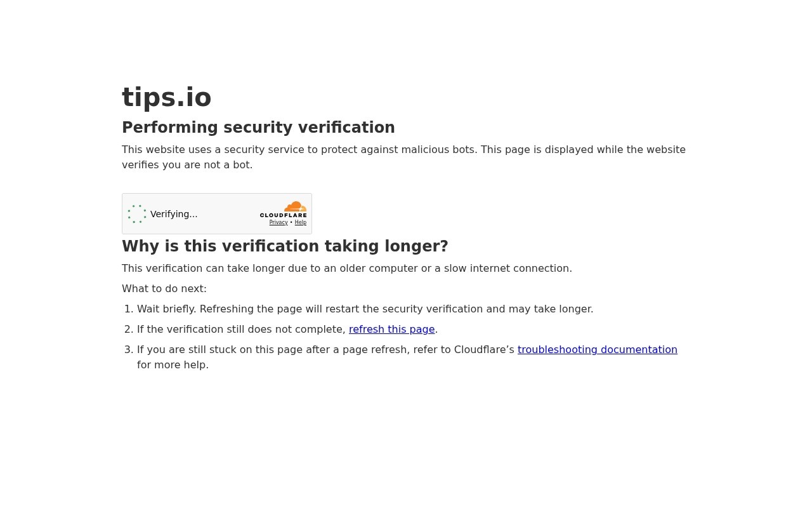Screen dimensions: 812x508
Task: Click the sentence about older computer or slow connection
Action: pyautogui.click(x=347, y=268)
